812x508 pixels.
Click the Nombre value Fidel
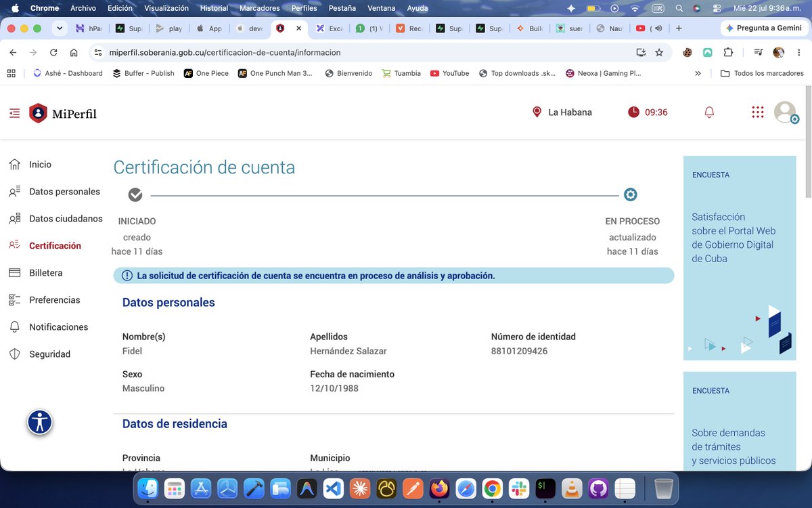tap(132, 351)
